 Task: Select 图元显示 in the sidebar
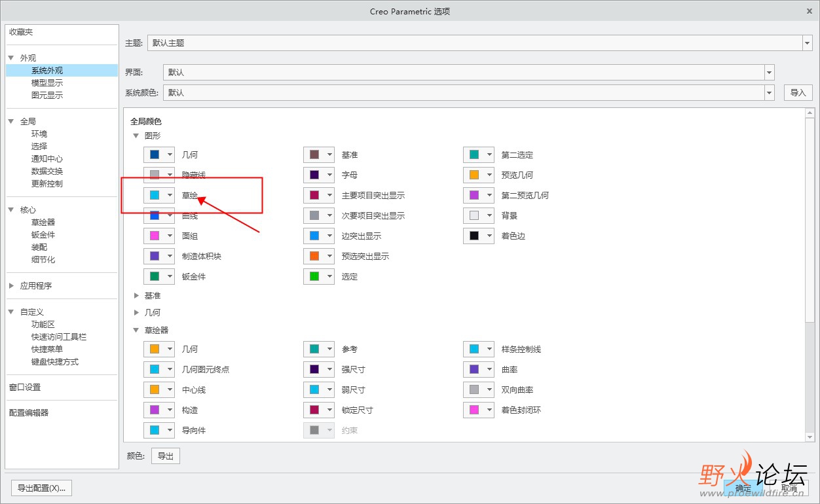click(47, 95)
